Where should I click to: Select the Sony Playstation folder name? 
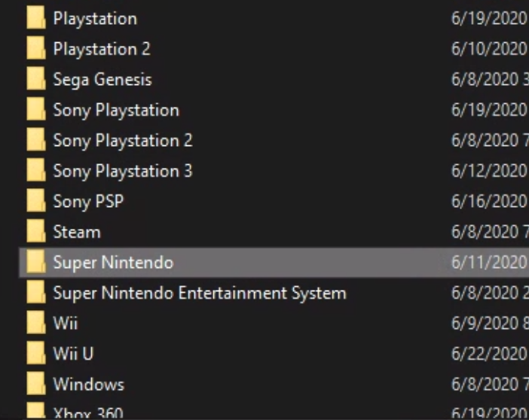coord(116,111)
